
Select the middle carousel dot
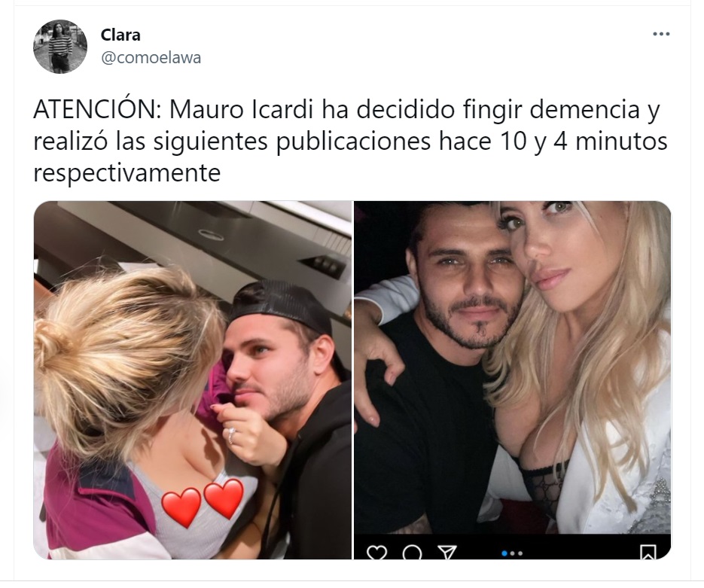513,553
